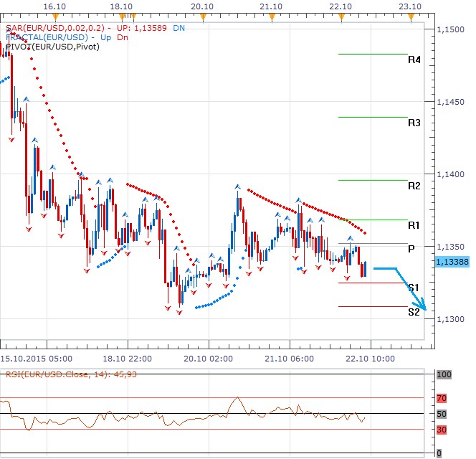
Task: Select the R3 resistance level label
Action: coord(414,123)
